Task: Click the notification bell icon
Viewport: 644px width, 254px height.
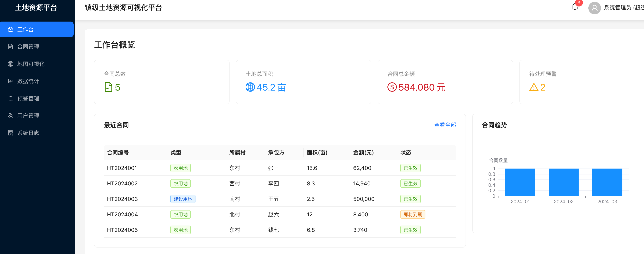Action: point(575,7)
